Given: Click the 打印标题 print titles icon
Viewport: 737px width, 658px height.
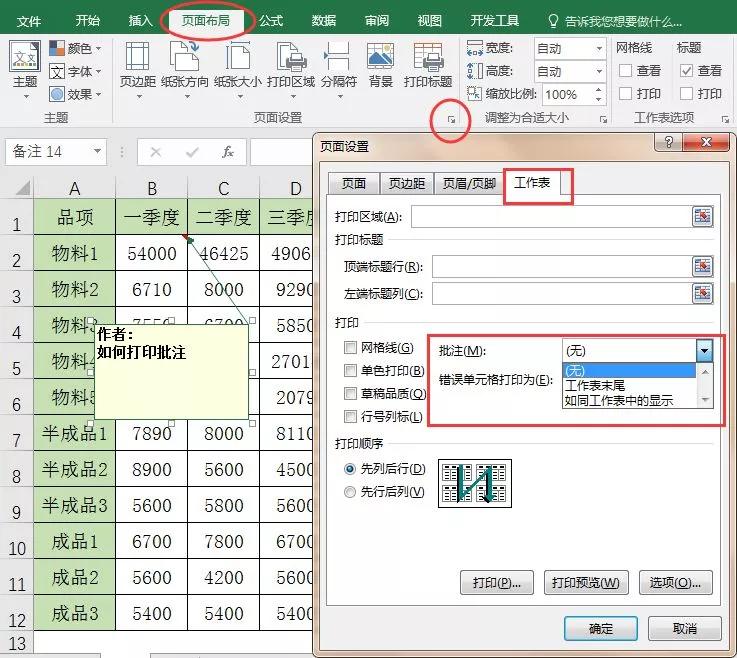Looking at the screenshot, I should pos(428,65).
